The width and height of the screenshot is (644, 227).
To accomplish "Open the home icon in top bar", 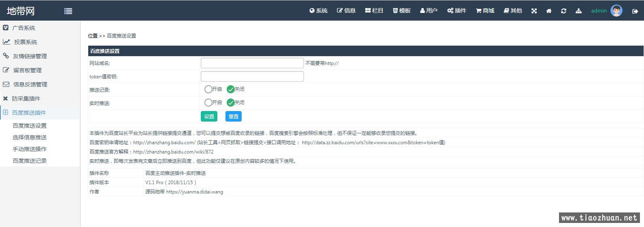I will 549,11.
